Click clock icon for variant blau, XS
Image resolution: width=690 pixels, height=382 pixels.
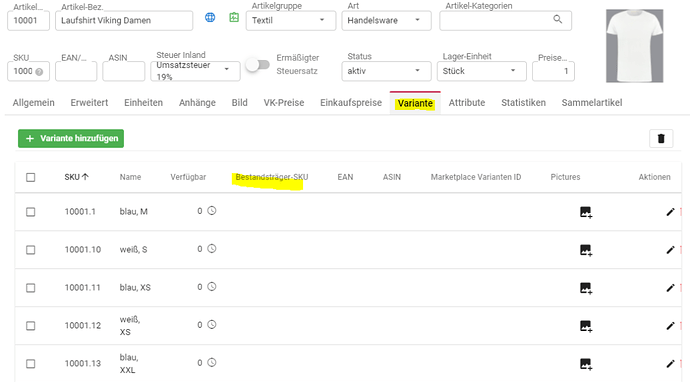click(x=212, y=286)
